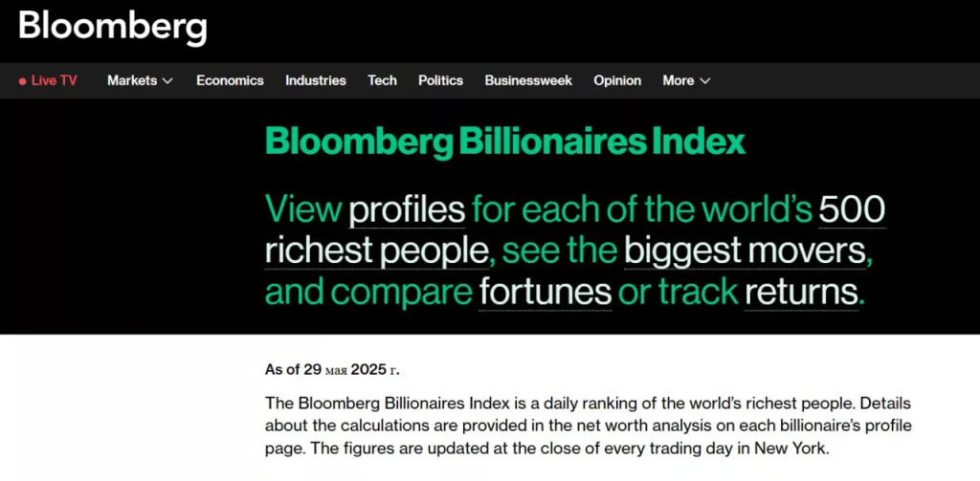980x481 pixels.
Task: Click the "fortunes" comparison link
Action: pyautogui.click(x=546, y=292)
